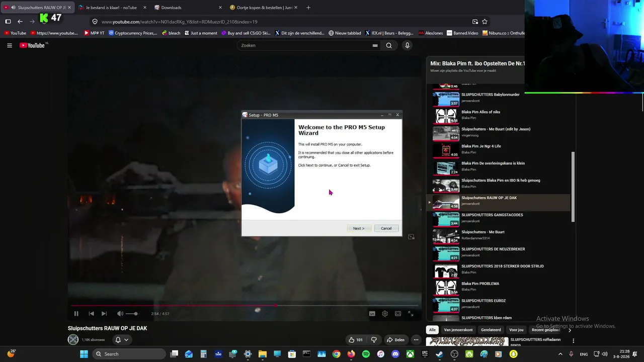Mute the video with the speaker icon
This screenshot has height=362, width=644.
(x=120, y=314)
